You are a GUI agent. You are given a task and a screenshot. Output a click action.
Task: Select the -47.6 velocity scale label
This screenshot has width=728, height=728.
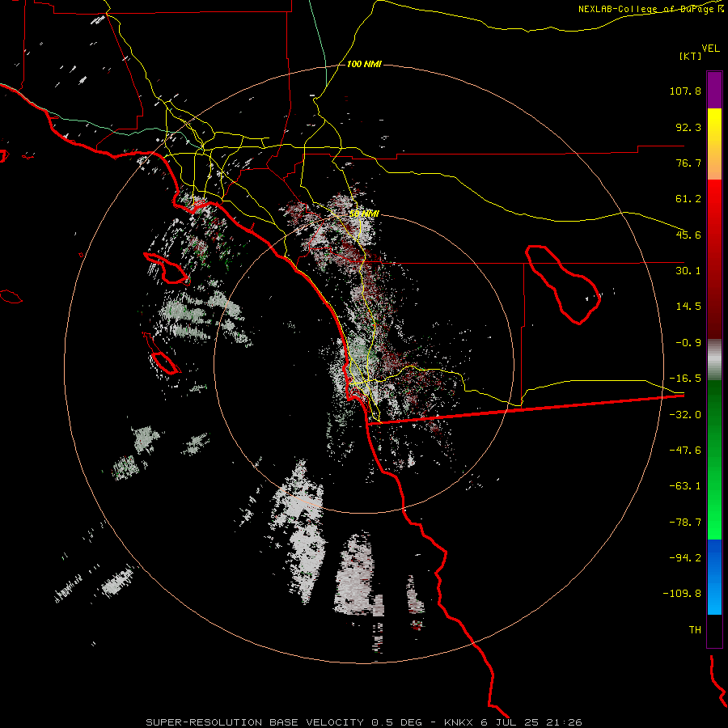point(685,451)
